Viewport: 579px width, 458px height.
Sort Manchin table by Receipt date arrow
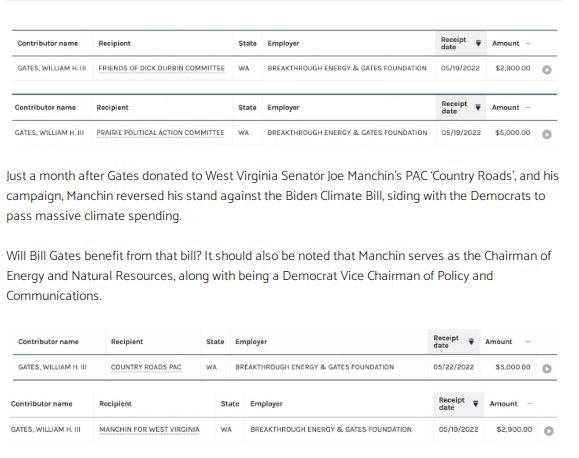(476, 403)
